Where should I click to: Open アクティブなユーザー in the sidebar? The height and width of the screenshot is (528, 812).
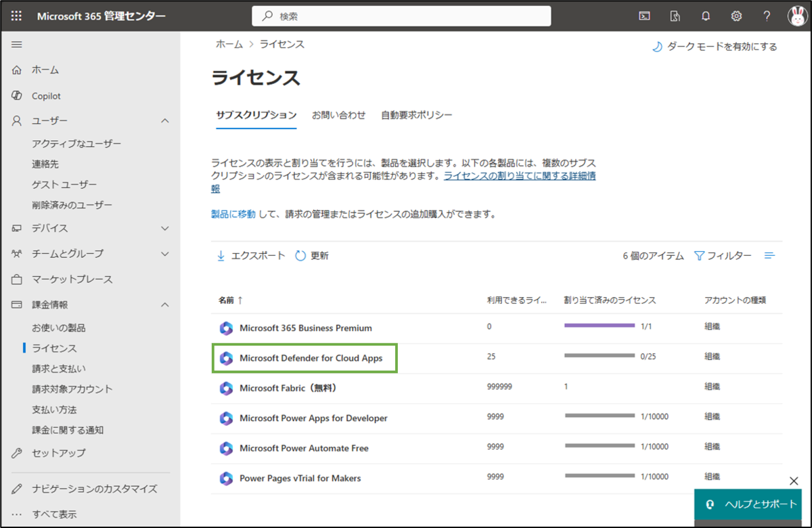[76, 144]
